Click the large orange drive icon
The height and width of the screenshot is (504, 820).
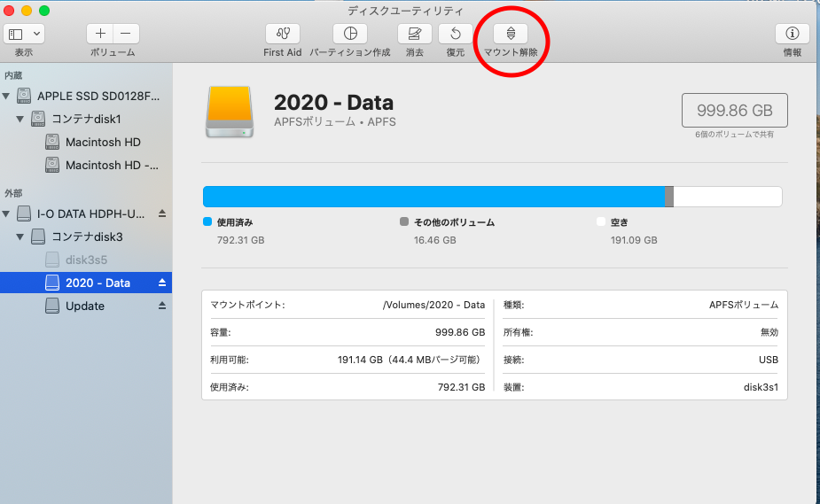230,112
